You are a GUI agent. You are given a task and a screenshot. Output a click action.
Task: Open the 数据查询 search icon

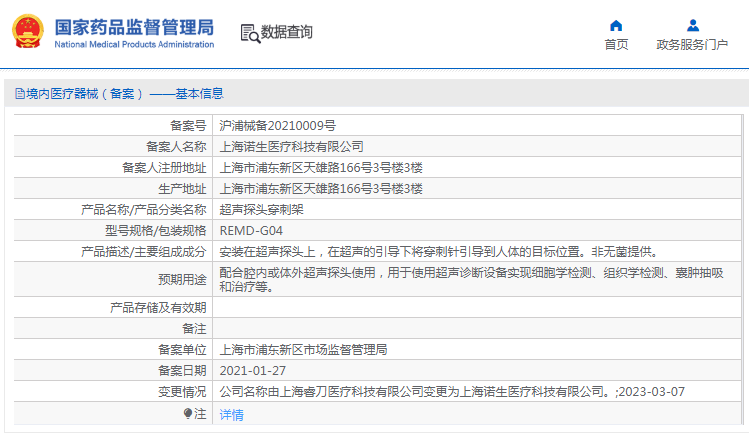250,33
